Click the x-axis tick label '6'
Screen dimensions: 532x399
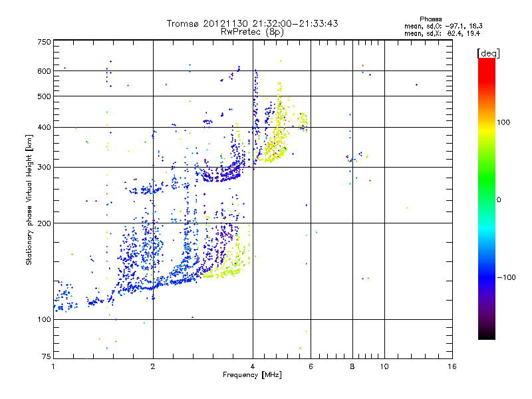pos(311,366)
